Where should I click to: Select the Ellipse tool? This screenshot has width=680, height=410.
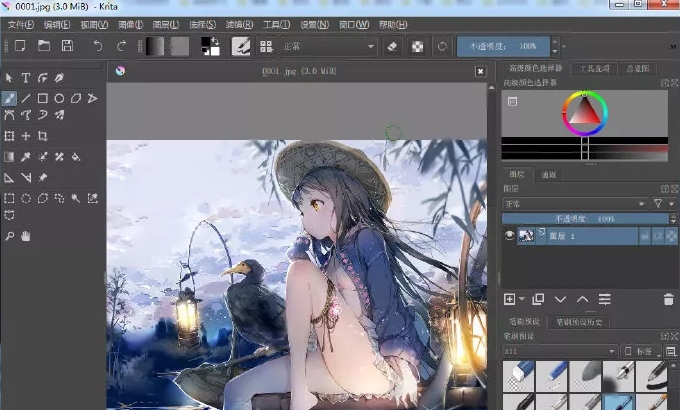[x=59, y=98]
